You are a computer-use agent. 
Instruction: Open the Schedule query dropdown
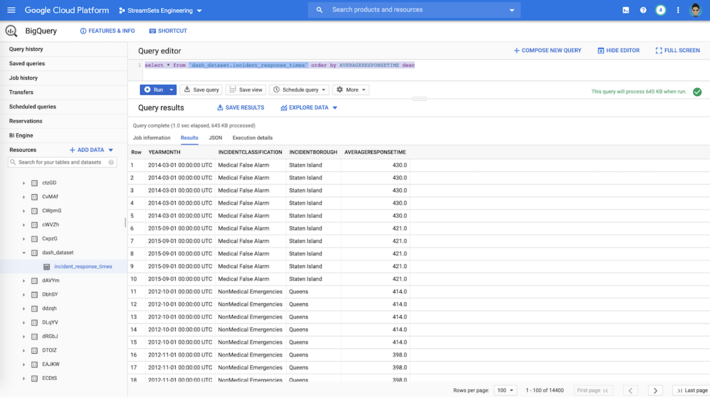(299, 90)
